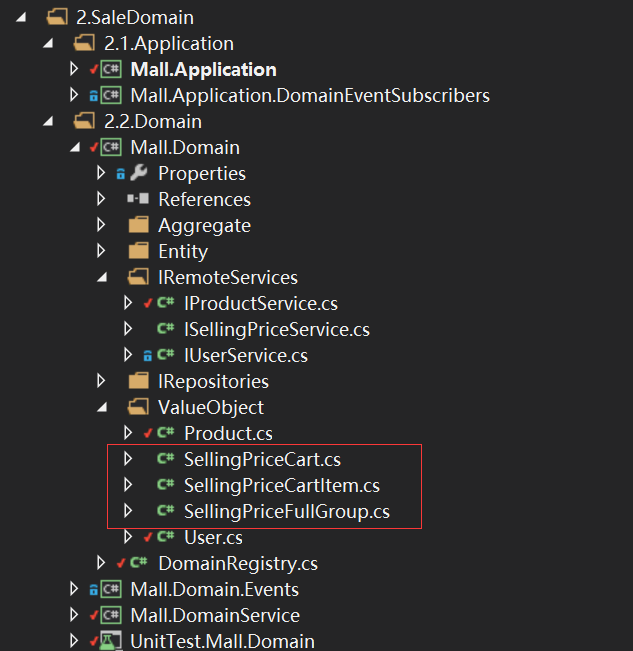Viewport: 633px width, 651px height.
Task: Collapse the ValueObject folder
Action: 101,408
